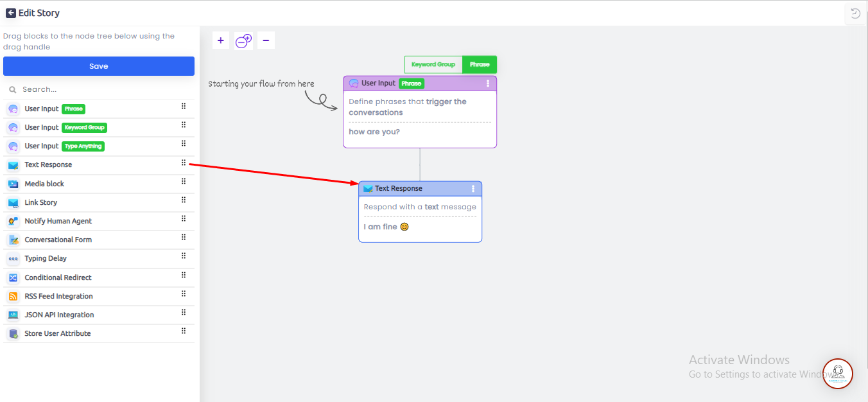
Task: Click the User Input Keyword Group icon
Action: point(13,128)
